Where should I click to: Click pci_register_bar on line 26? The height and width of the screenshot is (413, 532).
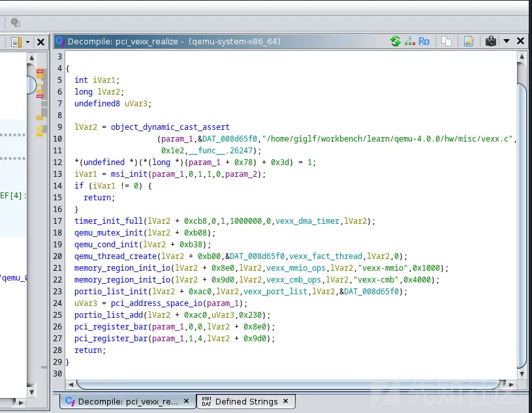pyautogui.click(x=111, y=327)
